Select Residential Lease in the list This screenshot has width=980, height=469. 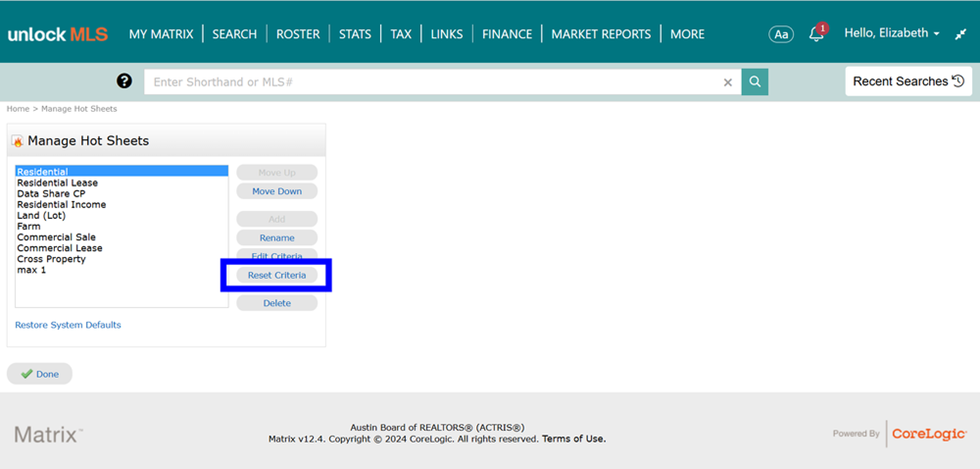(x=122, y=183)
